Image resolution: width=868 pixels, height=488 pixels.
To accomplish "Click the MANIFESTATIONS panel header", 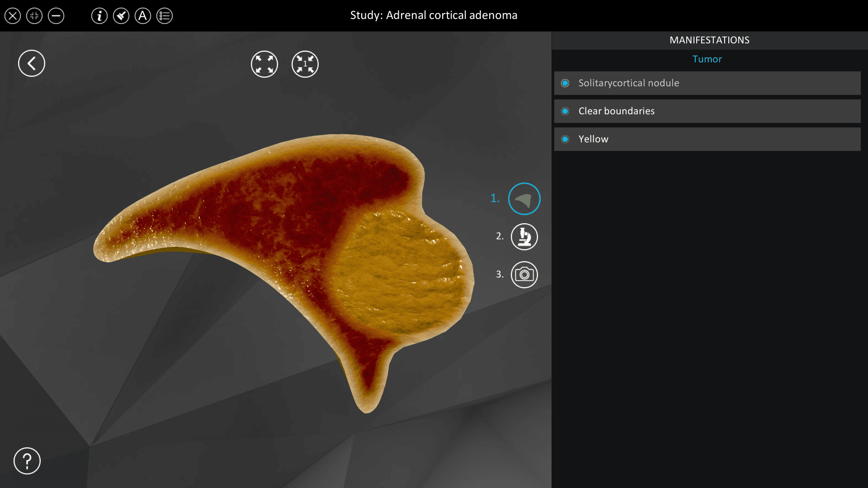I will pos(709,40).
